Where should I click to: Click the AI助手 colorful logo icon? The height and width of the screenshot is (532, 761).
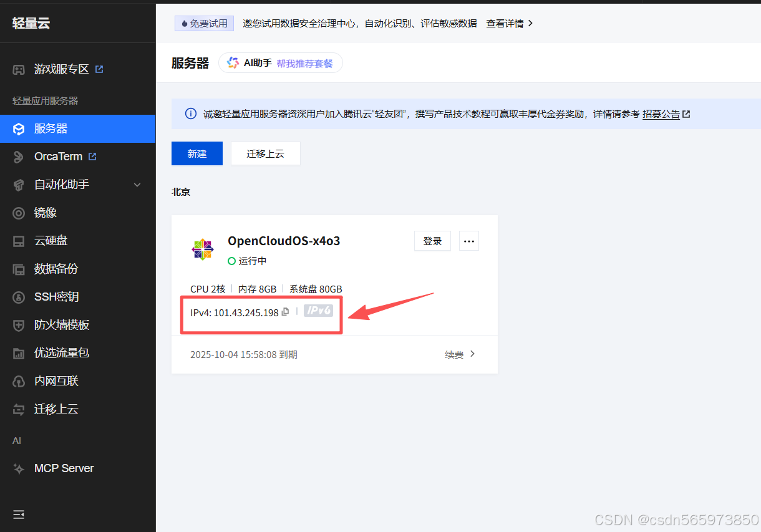pos(233,63)
